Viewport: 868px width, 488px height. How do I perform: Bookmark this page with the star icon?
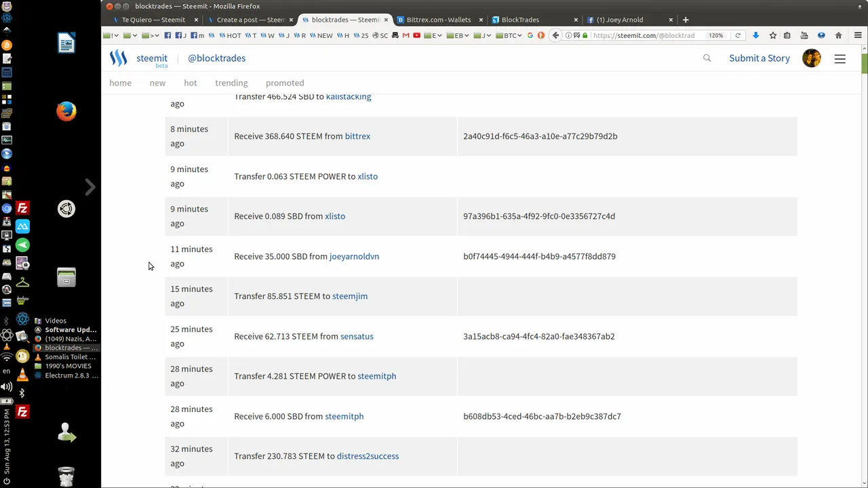click(x=772, y=35)
